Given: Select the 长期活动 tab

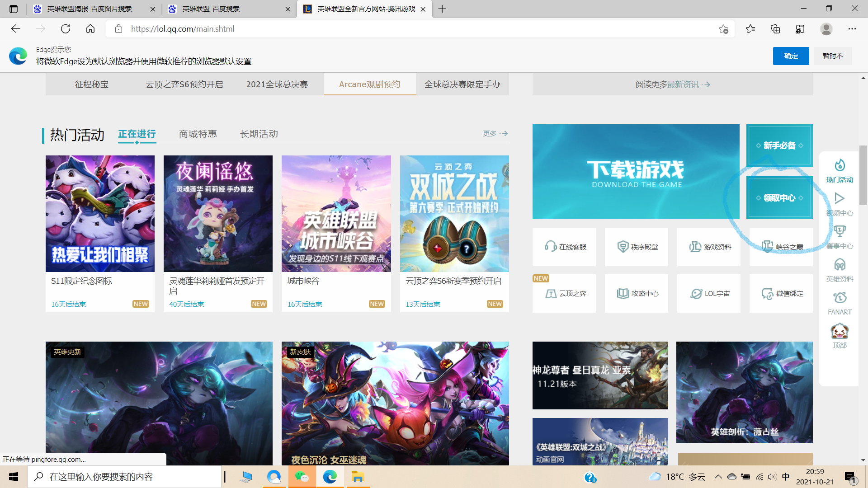Looking at the screenshot, I should point(259,134).
